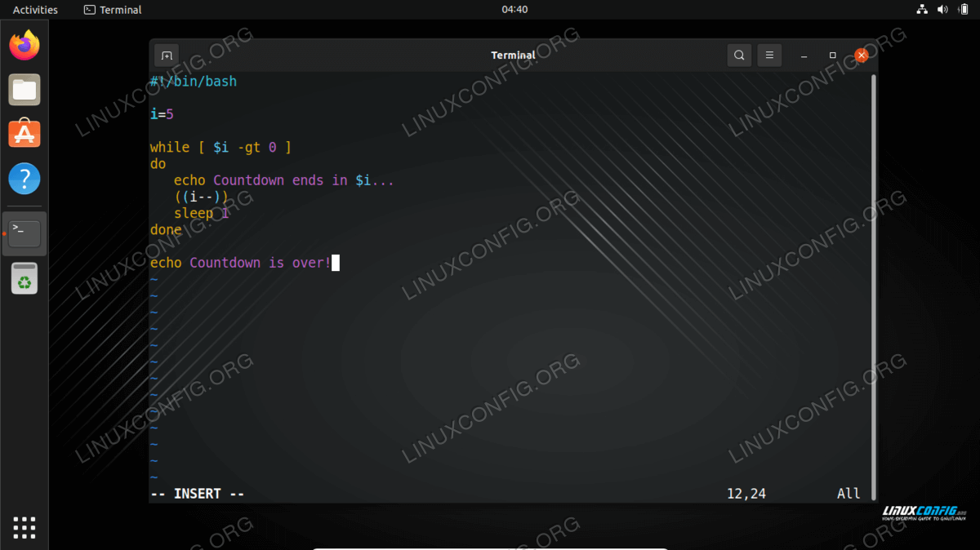Show the applications grid
Screen dimensions: 980x550
[24, 526]
